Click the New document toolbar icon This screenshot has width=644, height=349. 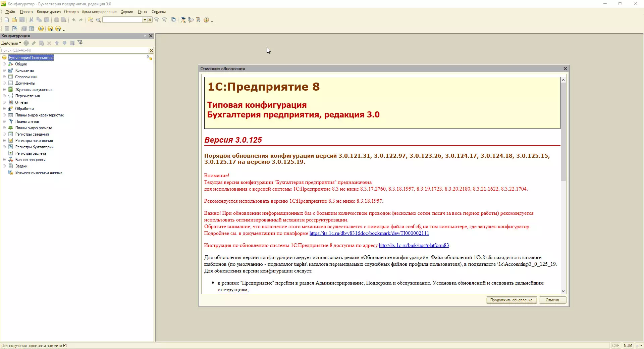[x=6, y=20]
